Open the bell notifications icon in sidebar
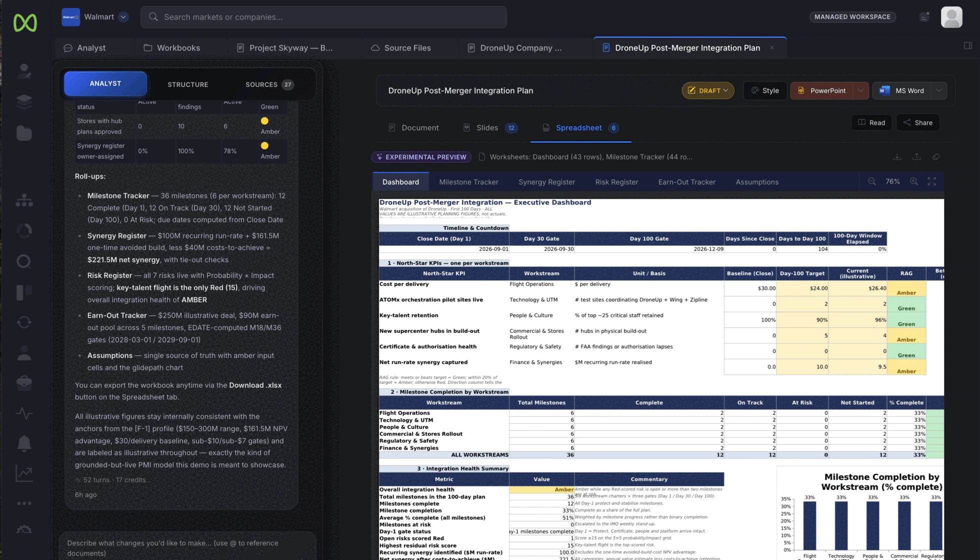The image size is (980, 560). pyautogui.click(x=24, y=443)
